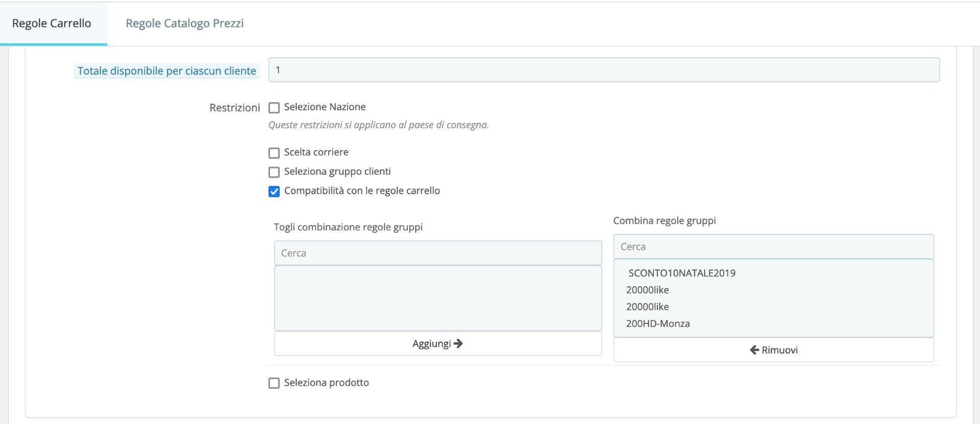Click the Totale disponibile per ciascun cliente field

pyautogui.click(x=603, y=70)
